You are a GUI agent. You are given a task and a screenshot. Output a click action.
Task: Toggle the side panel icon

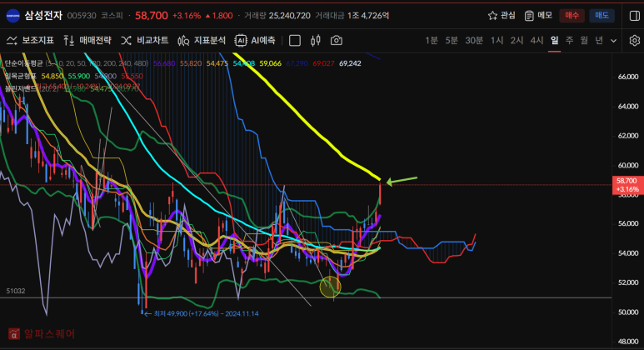click(x=634, y=16)
